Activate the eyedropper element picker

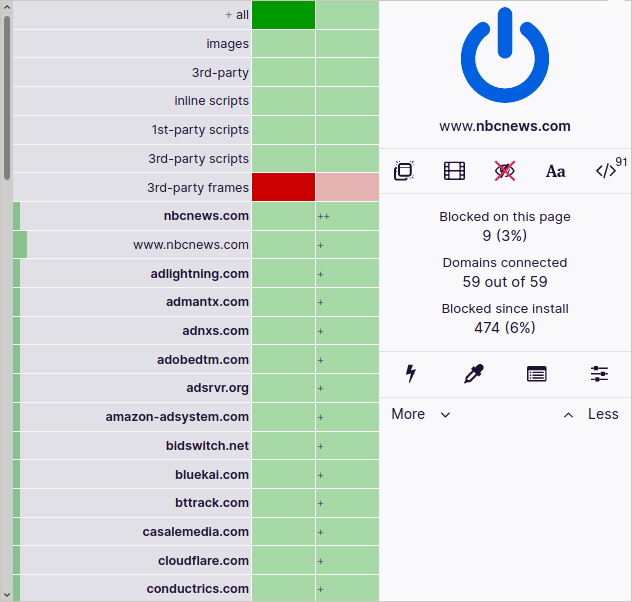coord(473,374)
